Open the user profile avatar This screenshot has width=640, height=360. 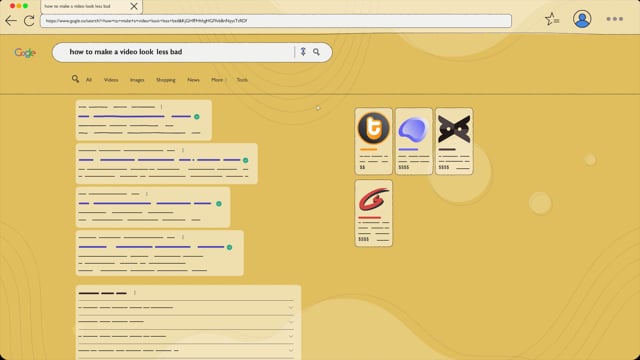point(582,19)
